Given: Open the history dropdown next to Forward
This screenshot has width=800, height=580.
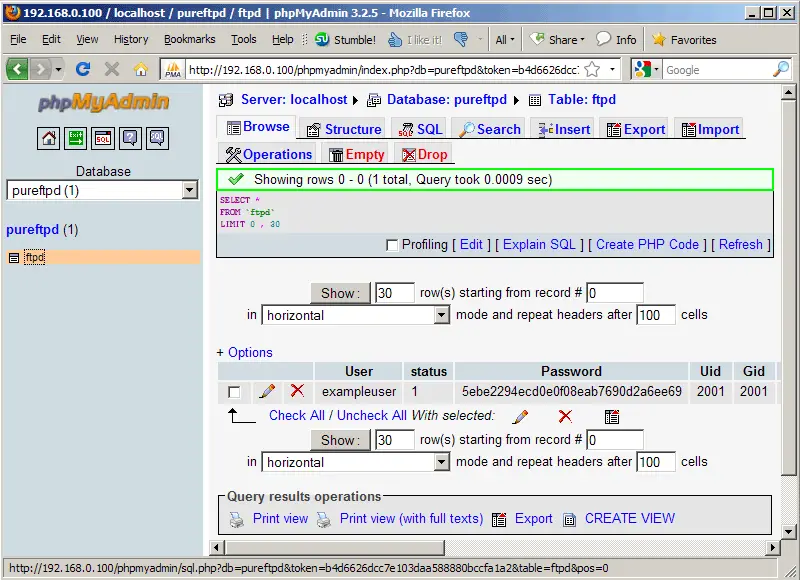Looking at the screenshot, I should pos(58,68).
